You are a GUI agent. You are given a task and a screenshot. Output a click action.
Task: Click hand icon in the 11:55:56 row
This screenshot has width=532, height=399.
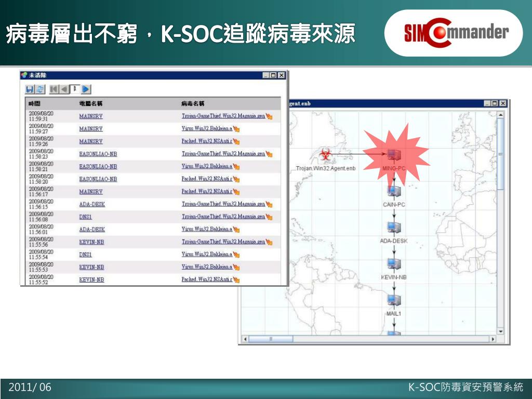click(270, 242)
